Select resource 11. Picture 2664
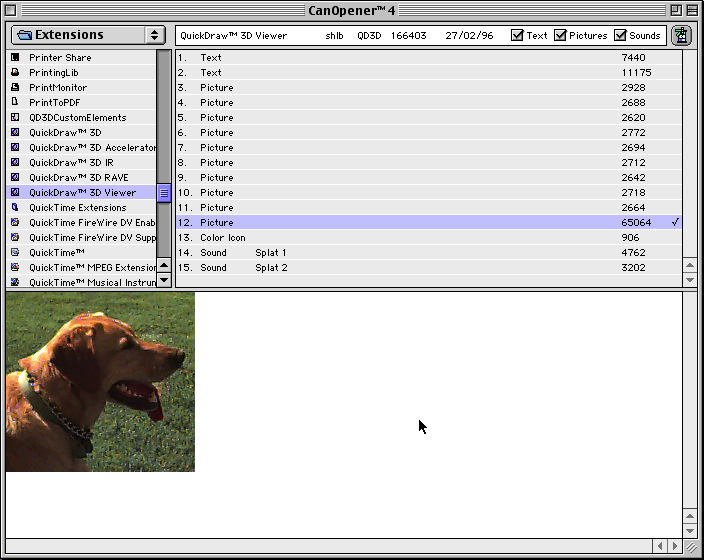 pyautogui.click(x=429, y=207)
